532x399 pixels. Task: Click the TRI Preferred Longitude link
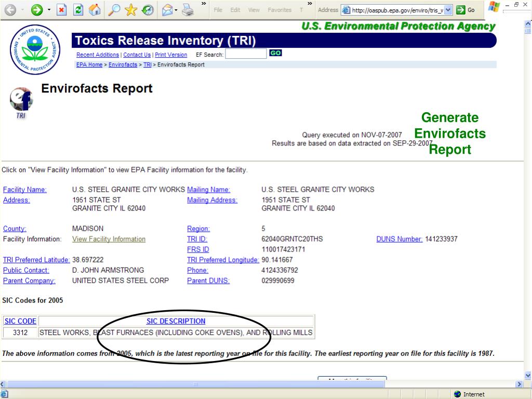pos(223,260)
